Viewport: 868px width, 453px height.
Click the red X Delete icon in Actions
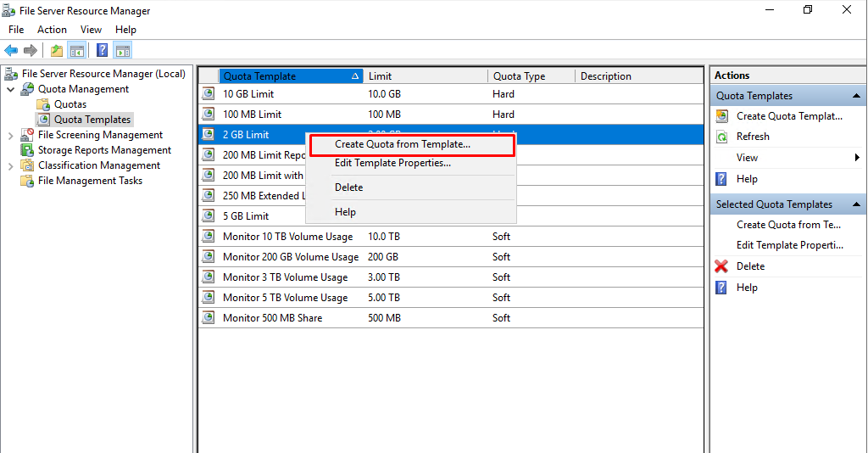point(721,266)
